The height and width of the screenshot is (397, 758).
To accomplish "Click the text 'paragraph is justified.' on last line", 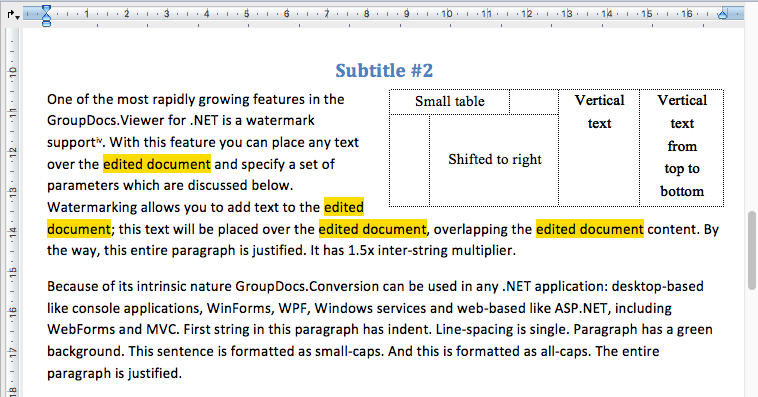I will pyautogui.click(x=114, y=373).
